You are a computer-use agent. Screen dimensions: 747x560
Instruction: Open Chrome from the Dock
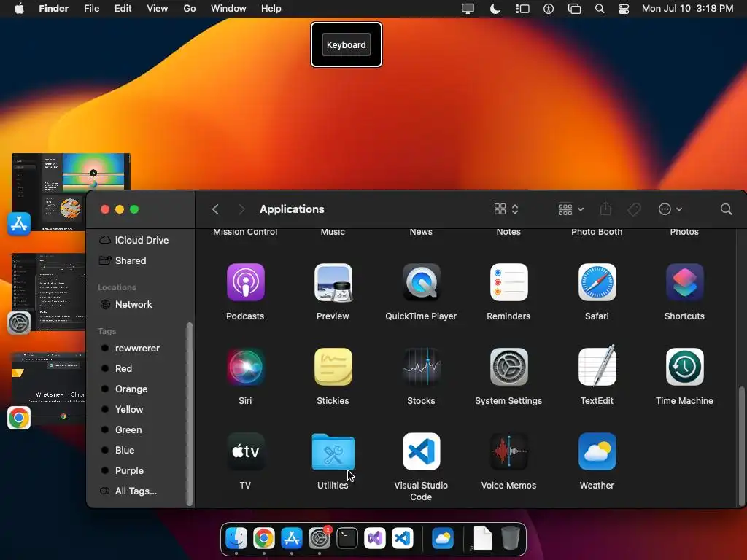[x=264, y=539]
